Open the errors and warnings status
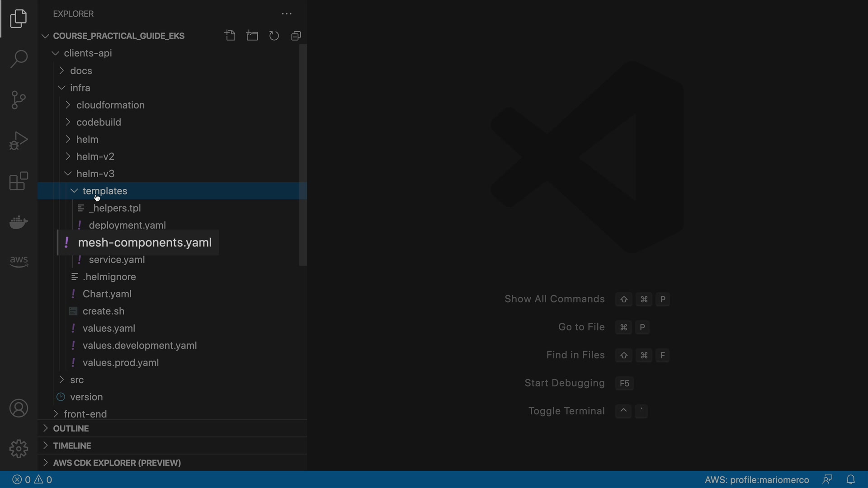This screenshot has height=488, width=868. pyautogui.click(x=33, y=480)
